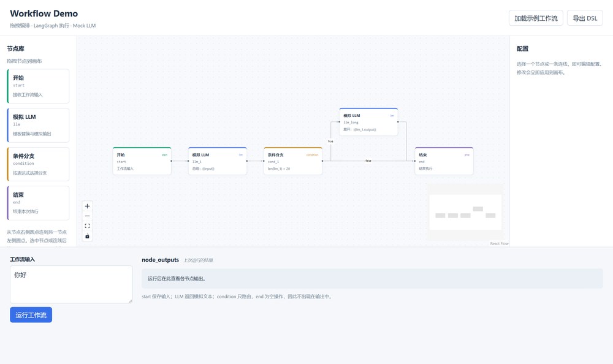Image resolution: width=613 pixels, height=364 pixels.
Task: Select the cond_1 条件分支 node on canvas
Action: coord(293,161)
